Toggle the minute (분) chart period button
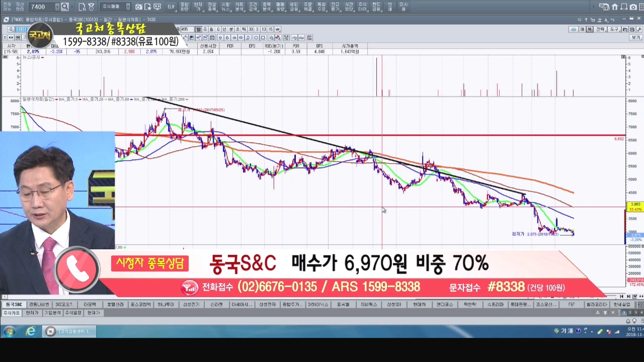This screenshot has width=644, height=362. 230,29
